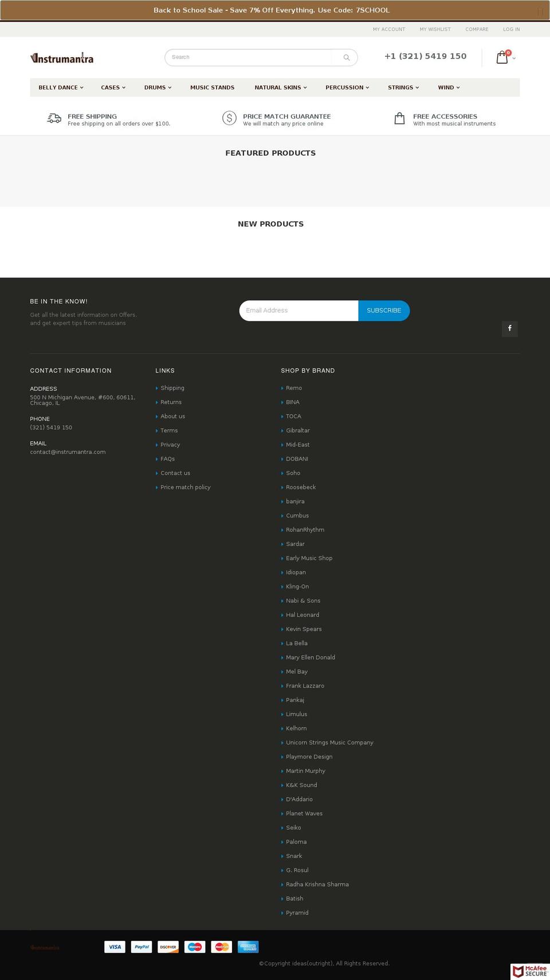Open the cart dropdown arrow
The image size is (550, 980).
coord(514,58)
